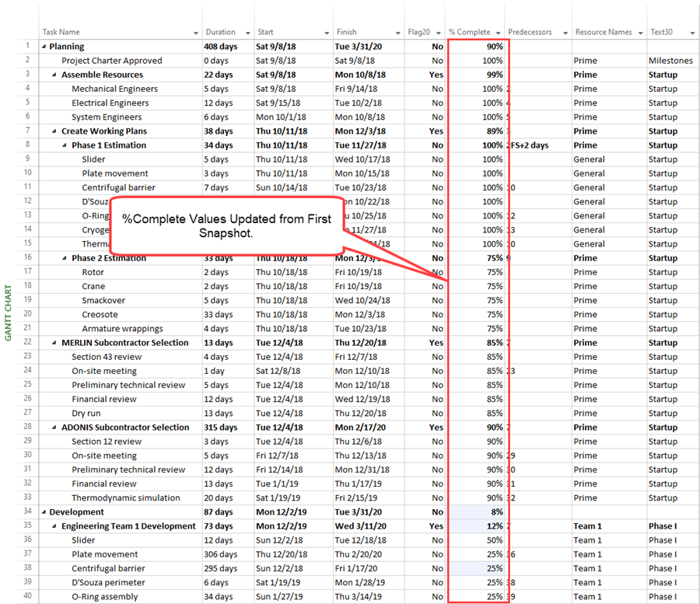
Task: Open the Duration column filter dropdown
Action: point(246,33)
